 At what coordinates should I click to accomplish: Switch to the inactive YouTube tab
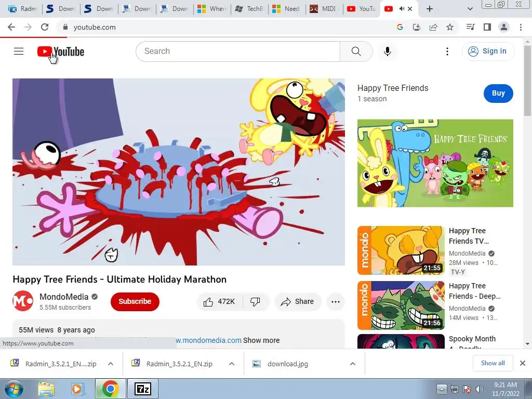(x=362, y=9)
